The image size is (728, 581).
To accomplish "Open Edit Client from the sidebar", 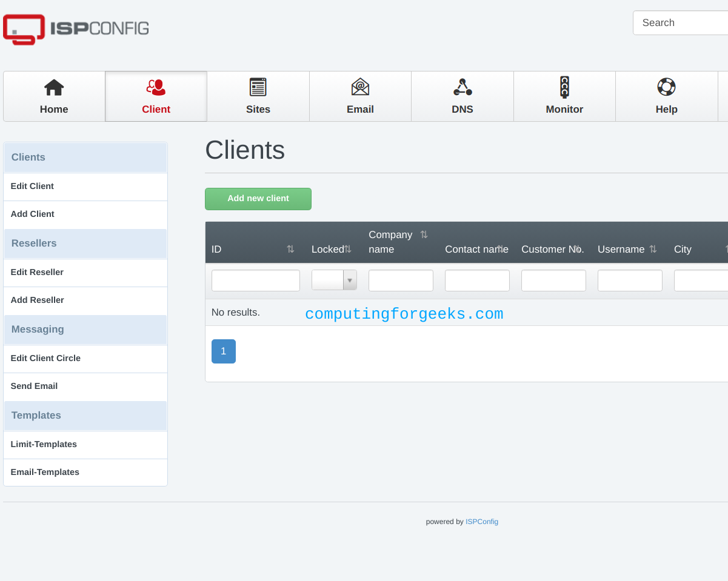I will coord(32,186).
